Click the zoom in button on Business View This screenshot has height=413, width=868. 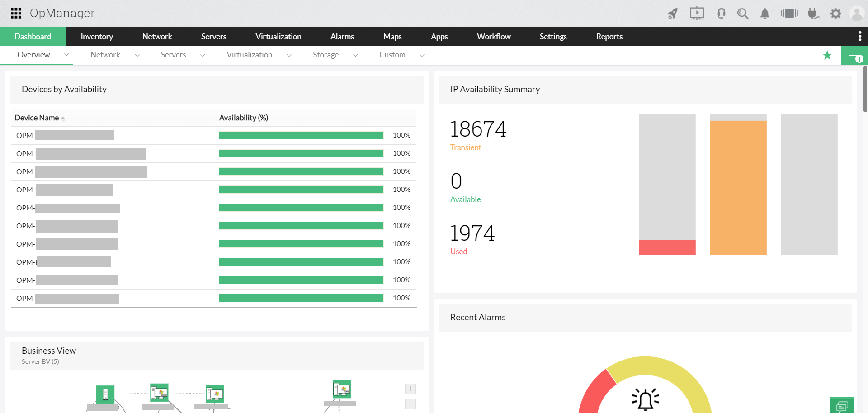click(410, 389)
